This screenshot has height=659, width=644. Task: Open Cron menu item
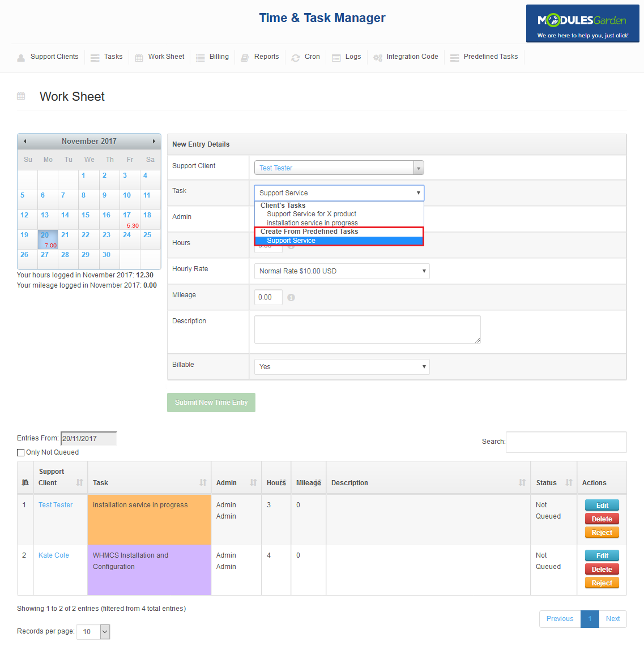point(312,57)
